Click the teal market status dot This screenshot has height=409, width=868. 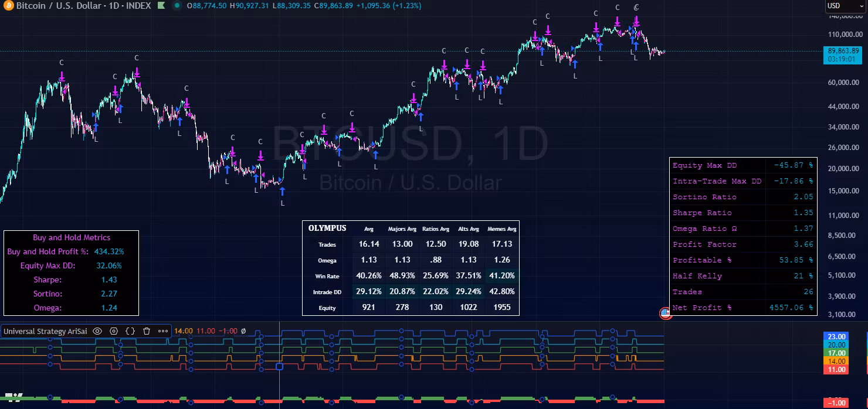point(176,6)
